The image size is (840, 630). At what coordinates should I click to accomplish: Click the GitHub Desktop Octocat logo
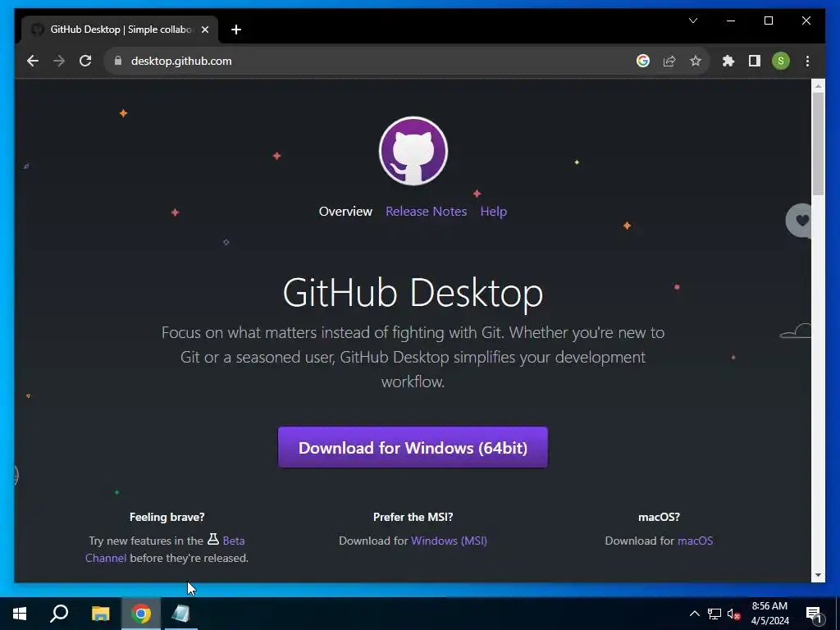(413, 151)
